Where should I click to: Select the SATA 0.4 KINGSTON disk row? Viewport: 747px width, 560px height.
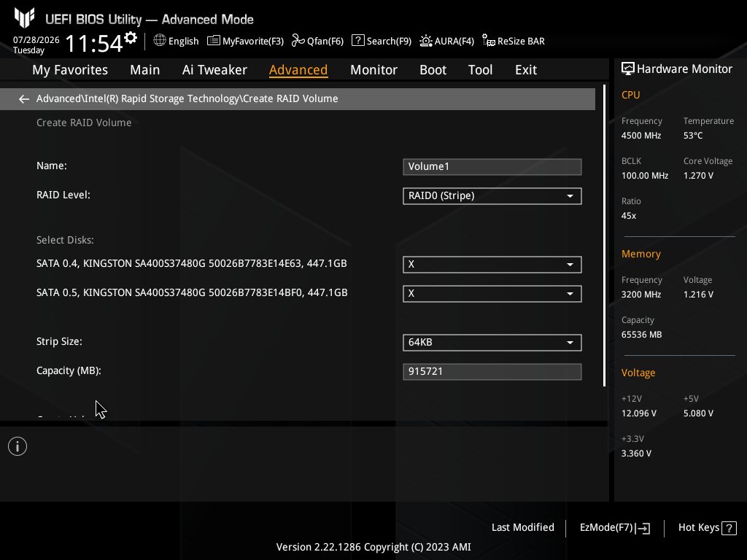tap(192, 264)
